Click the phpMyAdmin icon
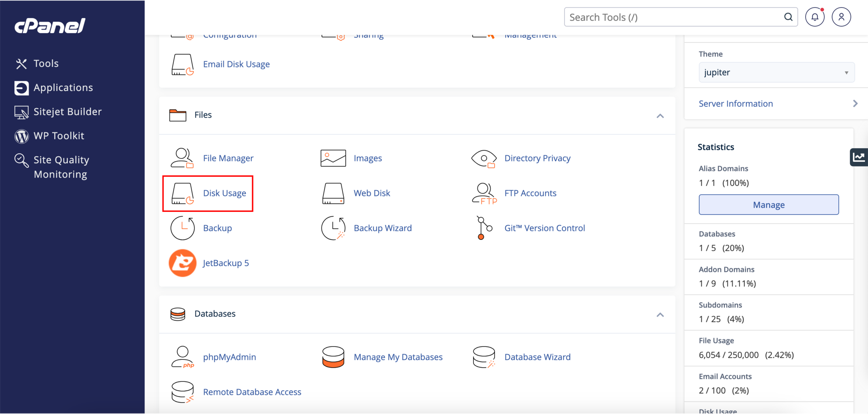This screenshot has width=868, height=414. [x=183, y=357]
